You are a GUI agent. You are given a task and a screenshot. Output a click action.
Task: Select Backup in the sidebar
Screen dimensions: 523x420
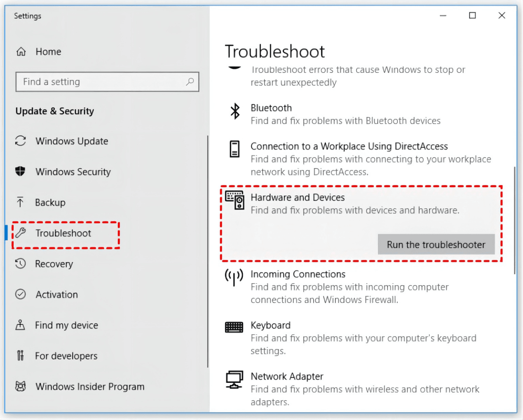click(50, 202)
